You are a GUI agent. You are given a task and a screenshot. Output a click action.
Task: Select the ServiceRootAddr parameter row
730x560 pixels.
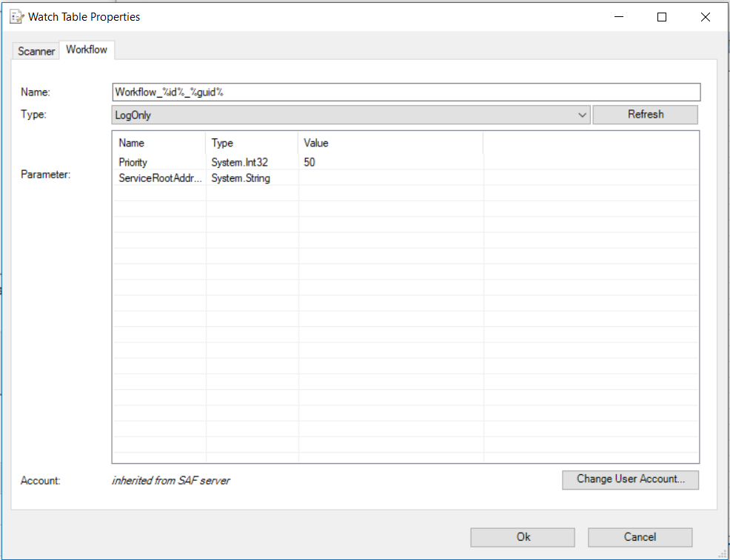point(160,178)
